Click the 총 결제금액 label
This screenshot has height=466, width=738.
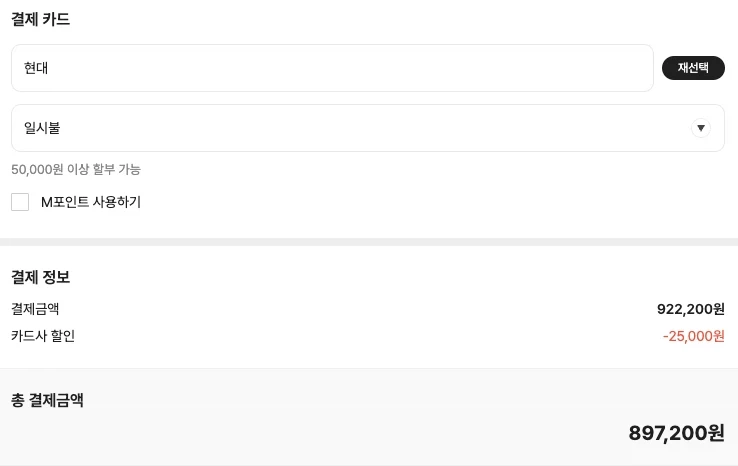[x=47, y=400]
